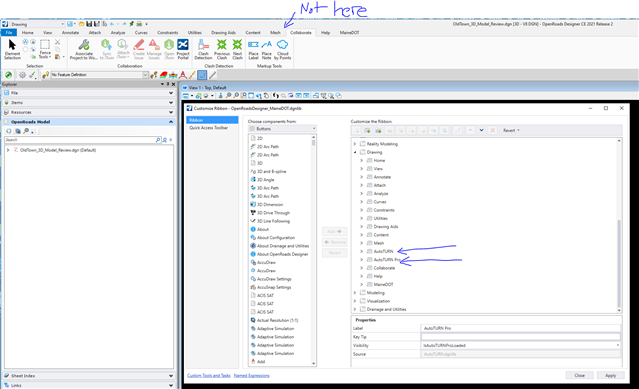
Task: Click the Open iTwin icon
Action: 169,49
